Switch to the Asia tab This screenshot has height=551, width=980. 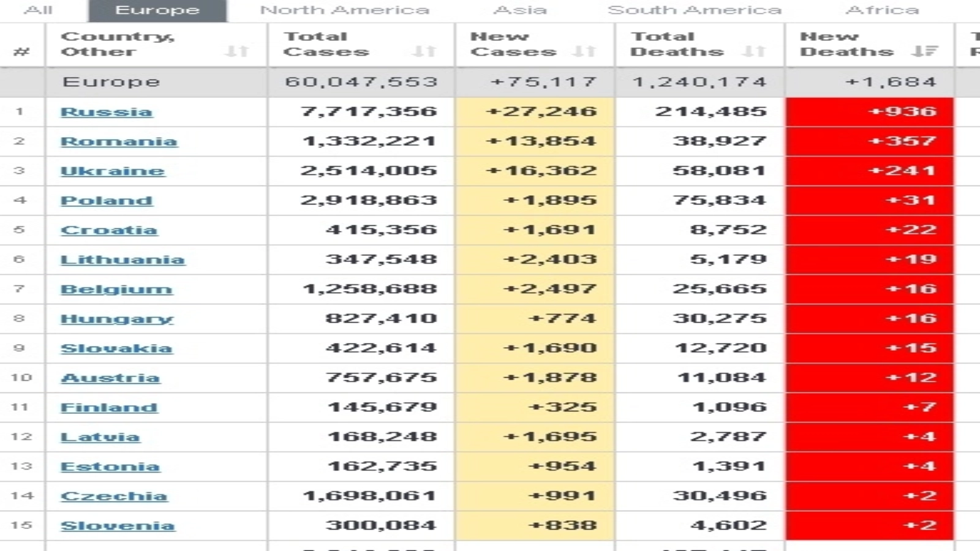tap(520, 10)
